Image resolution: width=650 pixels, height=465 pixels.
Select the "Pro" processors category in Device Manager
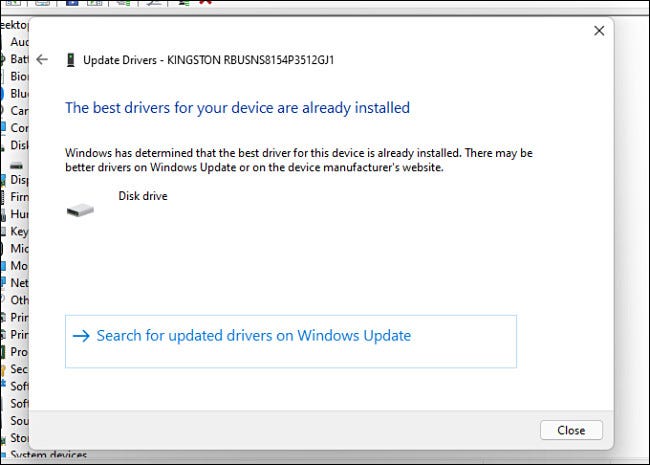(19, 352)
